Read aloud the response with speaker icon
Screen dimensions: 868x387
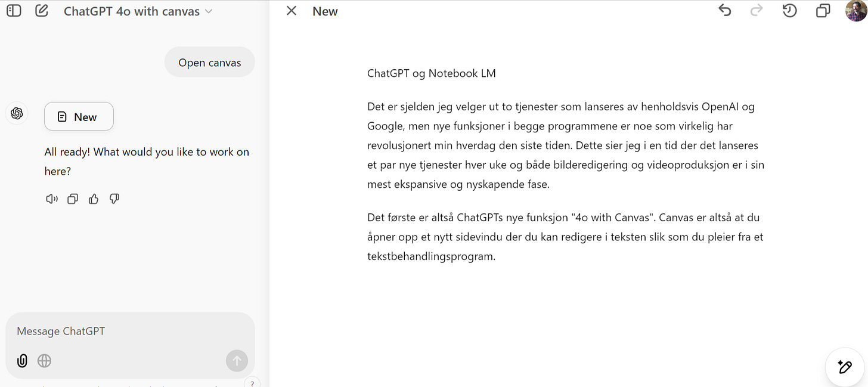click(x=52, y=199)
